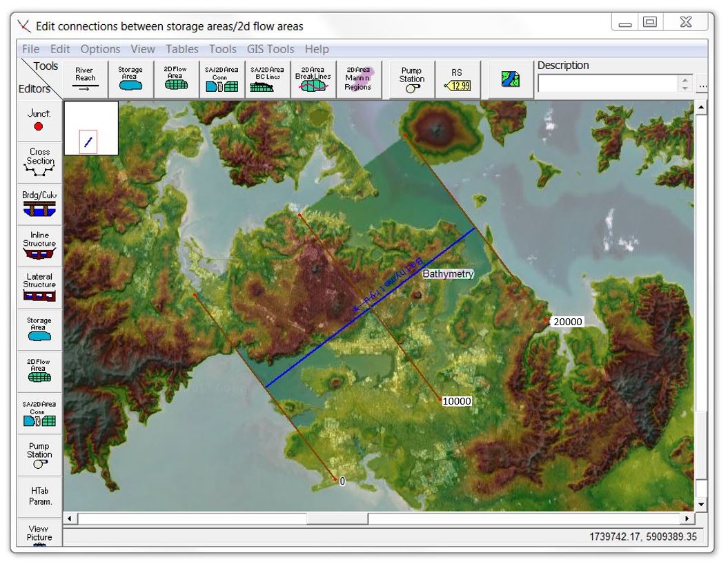The image size is (728, 571).
Task: Open the Storage Area editor in left sidebar
Action: pyautogui.click(x=39, y=329)
